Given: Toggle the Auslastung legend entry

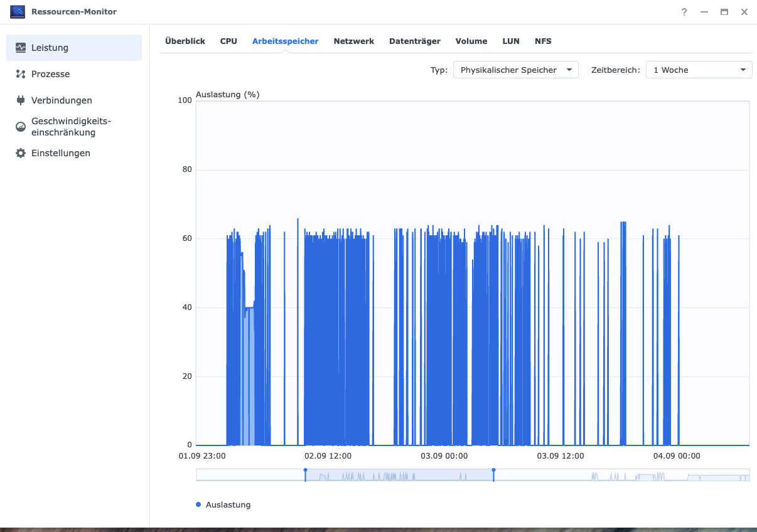Looking at the screenshot, I should pos(223,504).
